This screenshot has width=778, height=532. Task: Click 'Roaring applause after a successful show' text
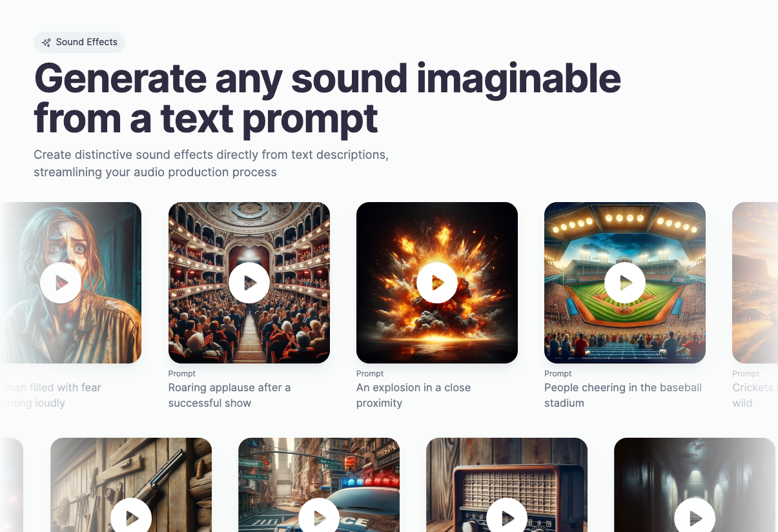(229, 395)
